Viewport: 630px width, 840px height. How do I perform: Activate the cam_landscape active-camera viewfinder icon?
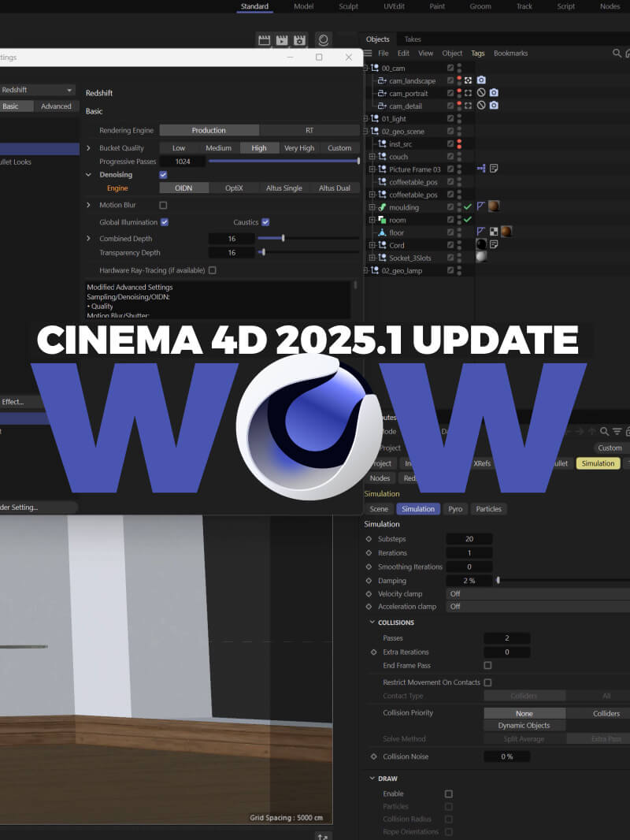pyautogui.click(x=468, y=80)
